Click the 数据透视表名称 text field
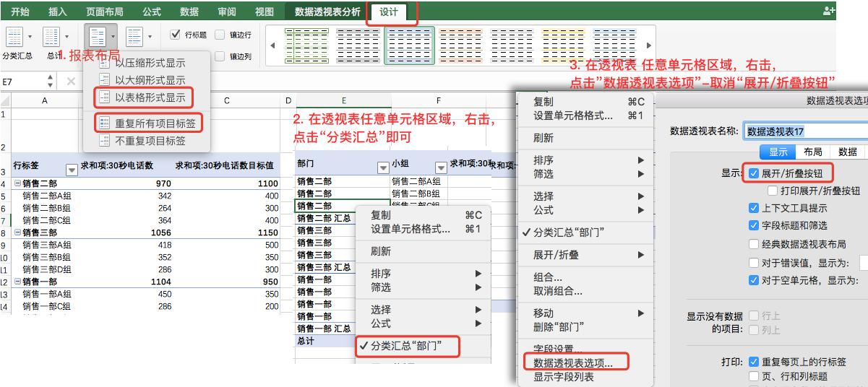Screen dimensions: 868x387 pyautogui.click(x=806, y=131)
